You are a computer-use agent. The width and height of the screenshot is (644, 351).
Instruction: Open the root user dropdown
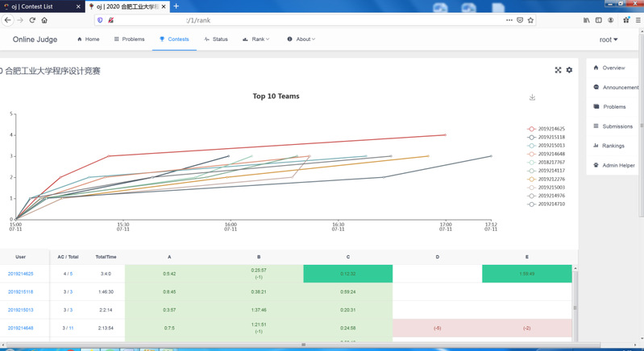[x=609, y=39]
